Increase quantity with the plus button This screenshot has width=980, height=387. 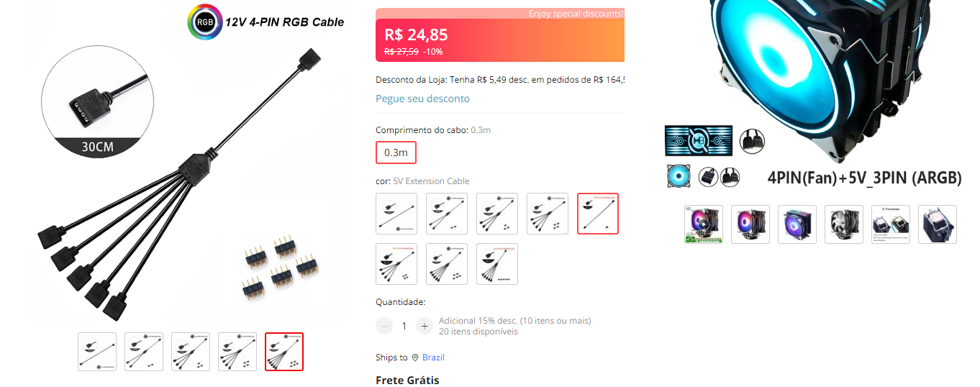point(425,326)
